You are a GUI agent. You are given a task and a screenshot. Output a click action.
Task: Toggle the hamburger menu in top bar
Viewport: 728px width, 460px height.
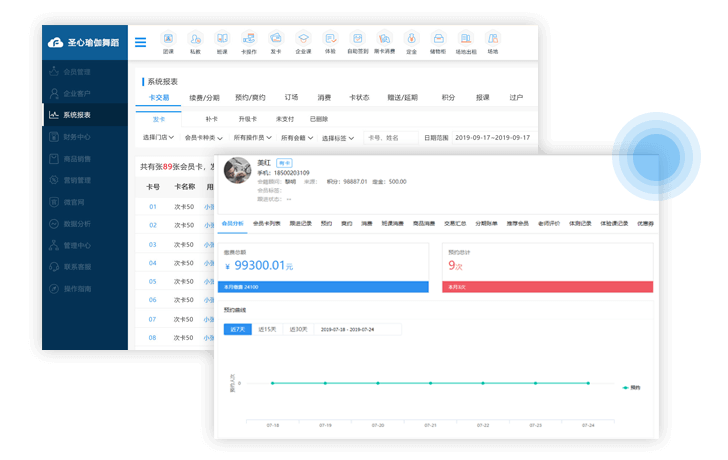click(140, 42)
